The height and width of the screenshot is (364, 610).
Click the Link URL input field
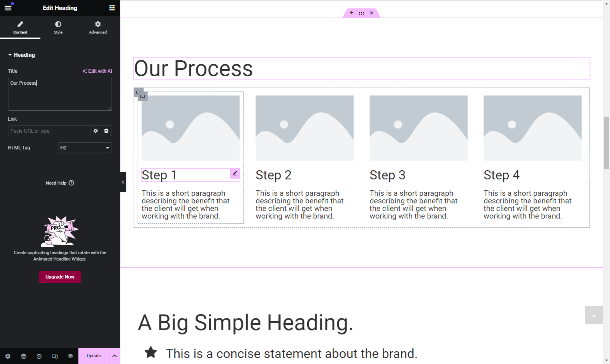coord(49,131)
